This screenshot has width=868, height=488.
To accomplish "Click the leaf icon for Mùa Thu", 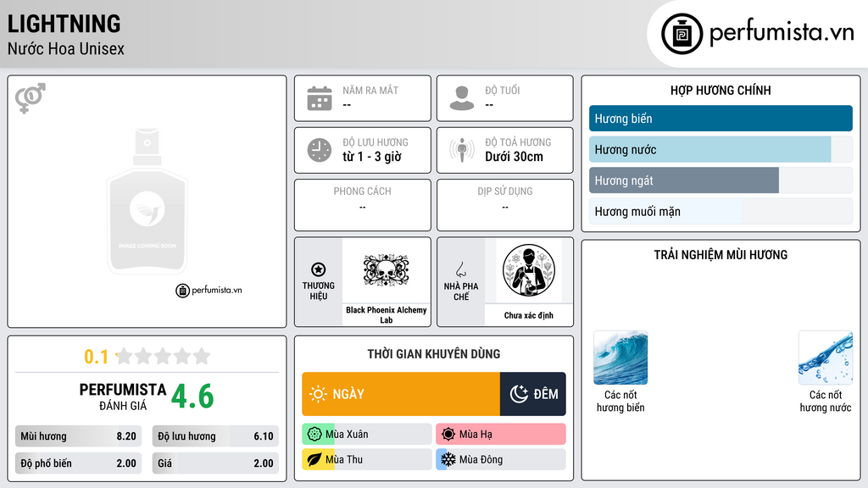I will [x=314, y=459].
